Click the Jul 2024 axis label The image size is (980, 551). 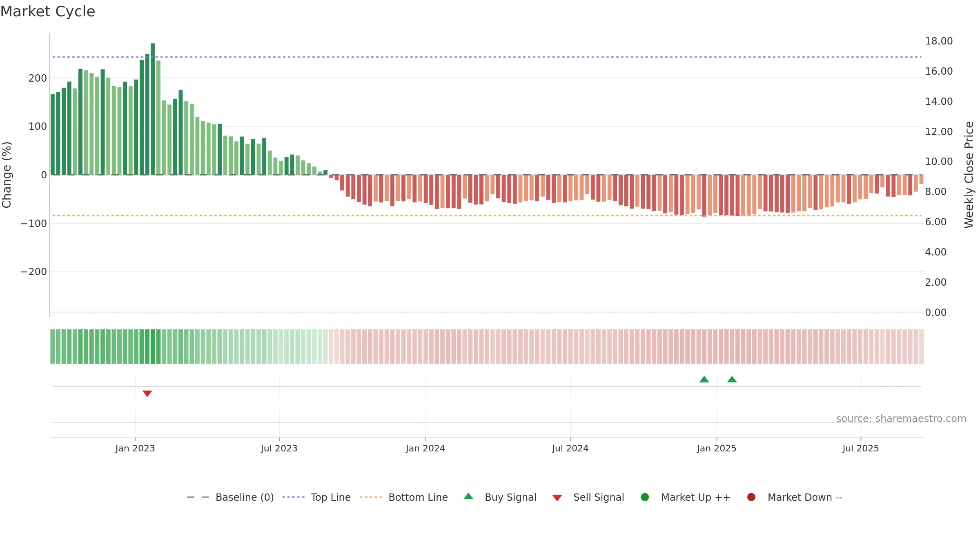pyautogui.click(x=570, y=449)
